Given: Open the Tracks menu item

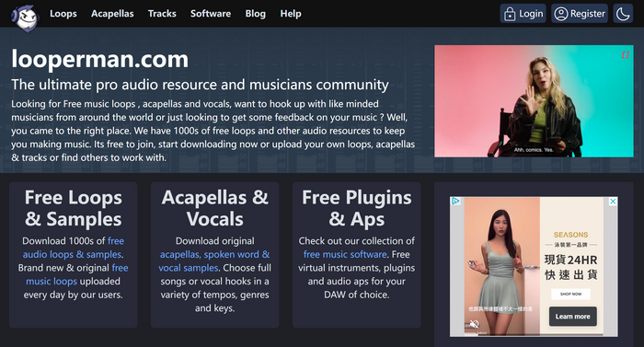Looking at the screenshot, I should (162, 14).
